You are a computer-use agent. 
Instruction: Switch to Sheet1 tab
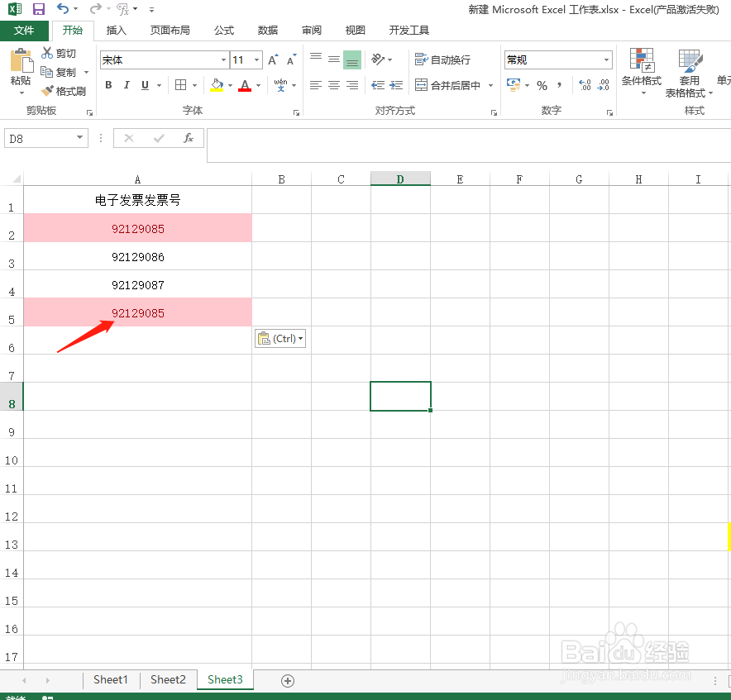click(111, 679)
